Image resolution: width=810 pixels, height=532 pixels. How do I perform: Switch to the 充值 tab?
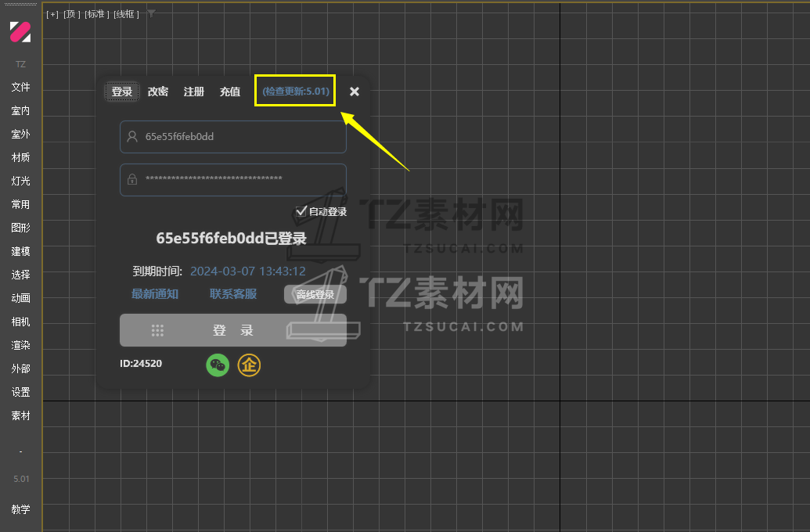pyautogui.click(x=230, y=92)
